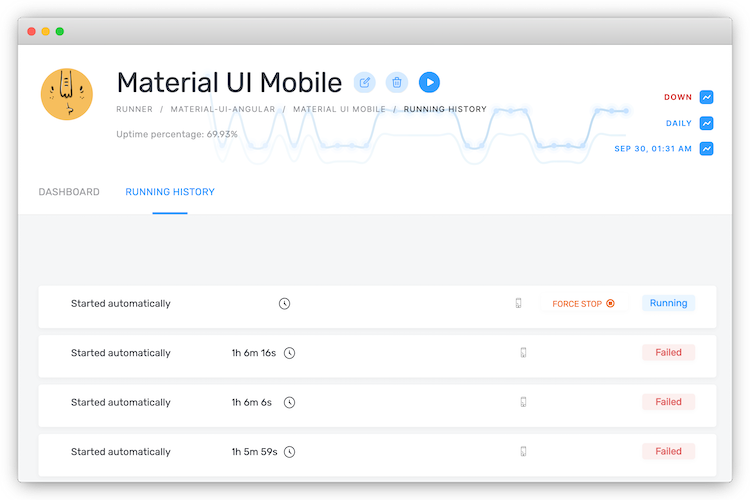Screen dimensions: 750x500
Task: Click clock icon beside 1h 5m 59s
Action: click(290, 451)
